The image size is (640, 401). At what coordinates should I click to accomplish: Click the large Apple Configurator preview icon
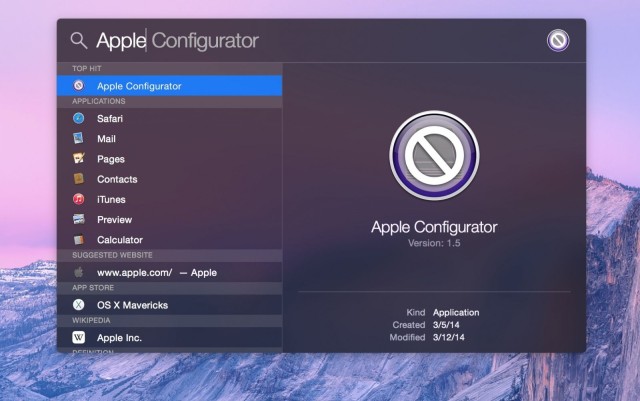coord(434,156)
